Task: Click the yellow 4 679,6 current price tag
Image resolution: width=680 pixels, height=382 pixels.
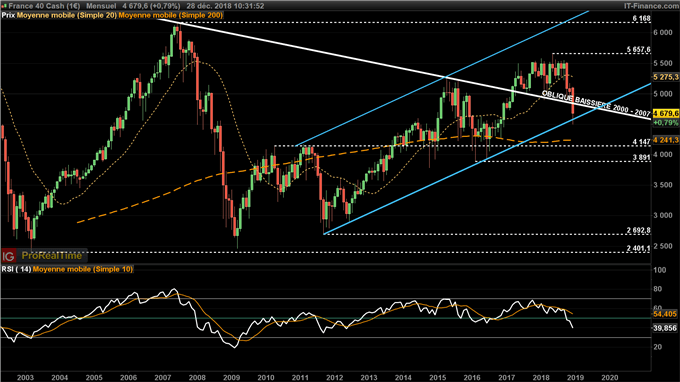Action: pyautogui.click(x=665, y=113)
